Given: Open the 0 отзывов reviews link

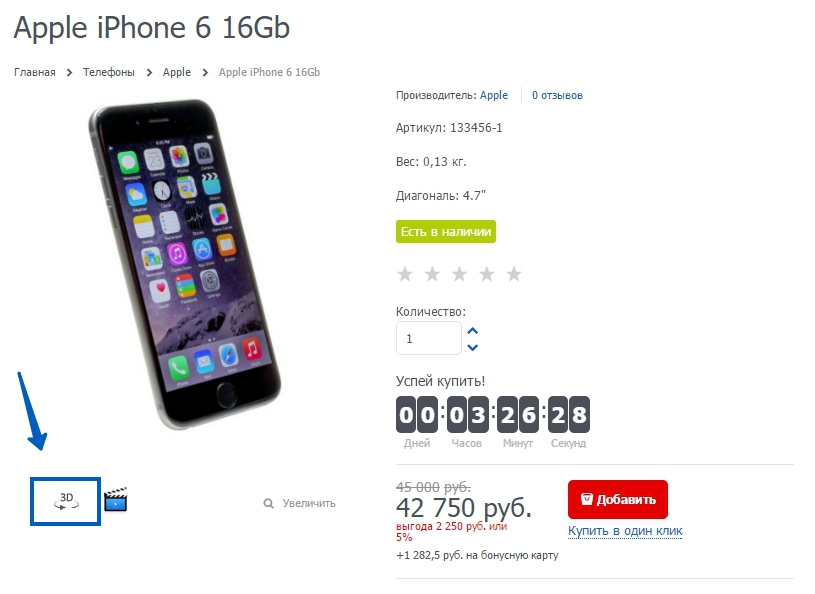Looking at the screenshot, I should coord(557,95).
